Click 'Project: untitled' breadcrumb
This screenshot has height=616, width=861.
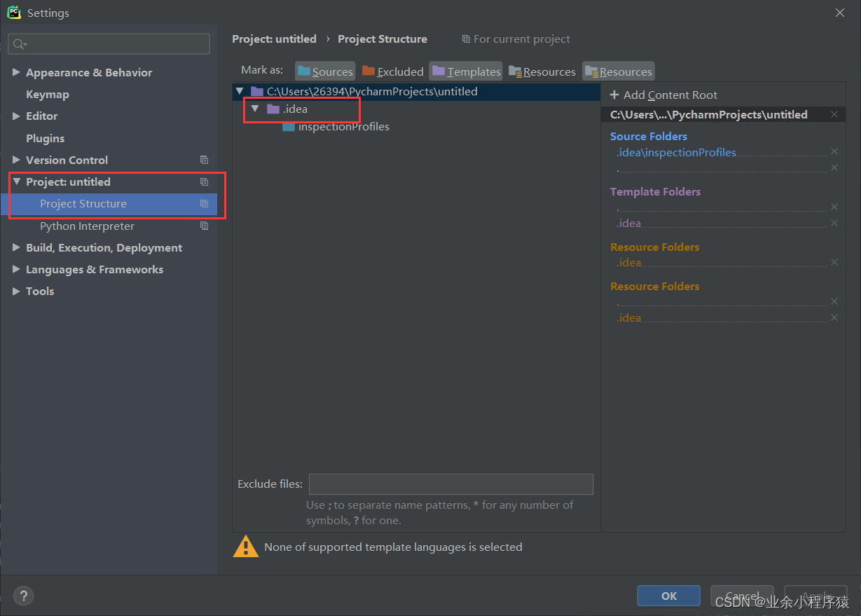[x=274, y=39]
